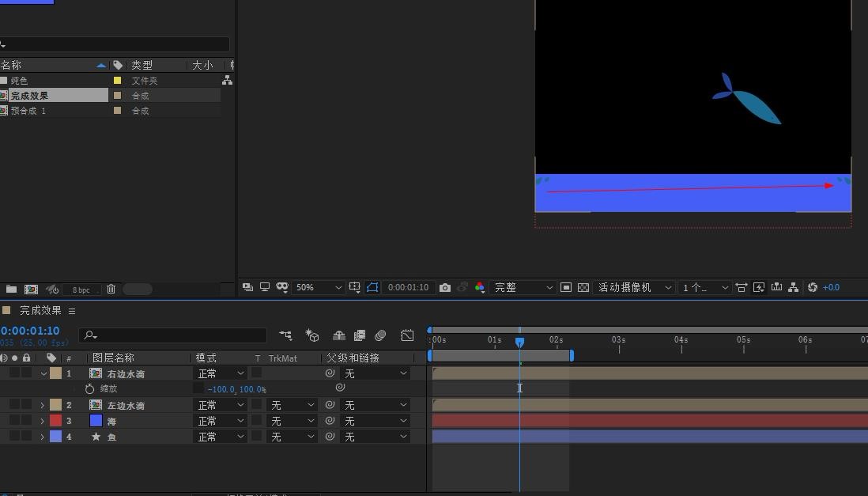Viewport: 868px width, 496px height.
Task: Click the reset exposure icon
Action: (812, 287)
